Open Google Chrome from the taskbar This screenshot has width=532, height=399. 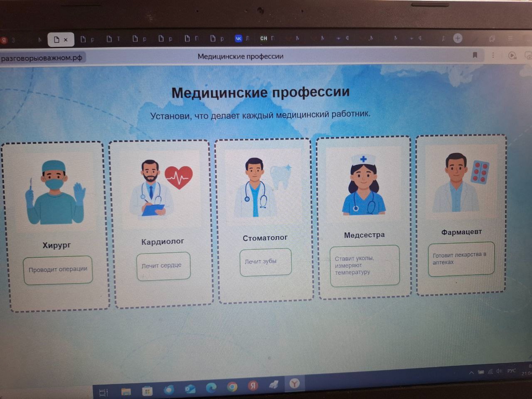[x=232, y=387]
